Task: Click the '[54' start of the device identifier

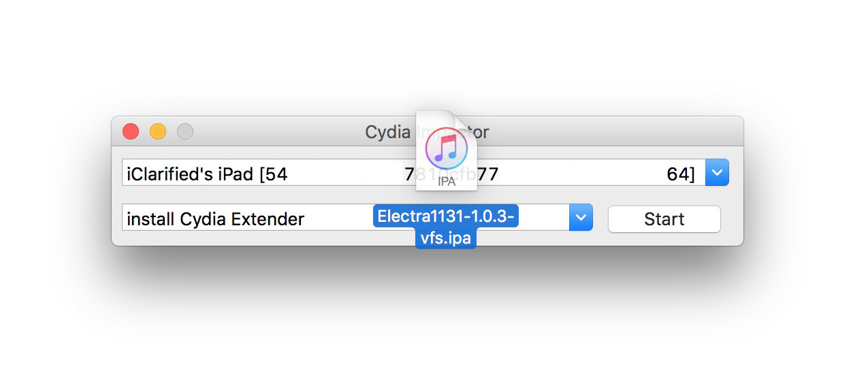Action: [274, 174]
